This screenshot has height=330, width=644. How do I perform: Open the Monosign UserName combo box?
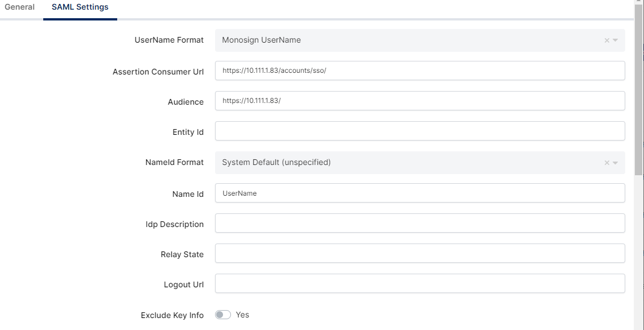[x=398, y=40]
